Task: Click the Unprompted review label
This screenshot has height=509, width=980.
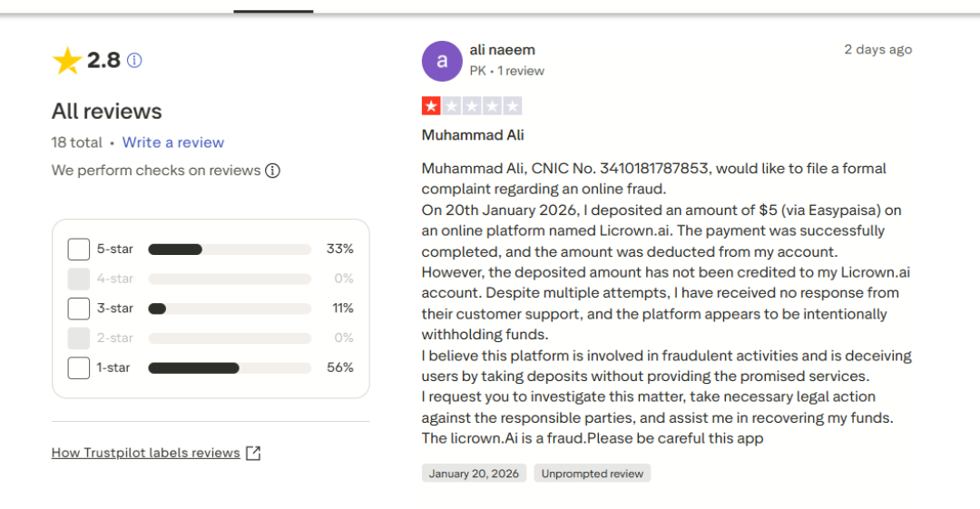Action: pos(593,474)
